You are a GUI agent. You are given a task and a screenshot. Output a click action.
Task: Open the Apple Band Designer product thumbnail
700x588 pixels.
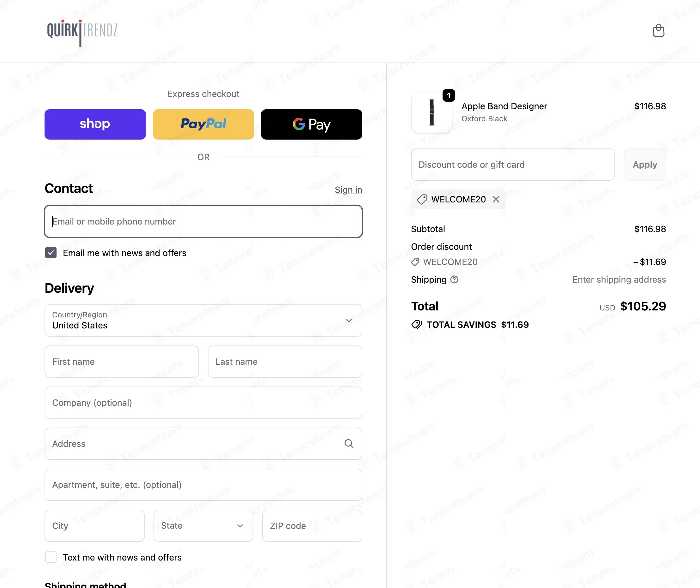[431, 112]
